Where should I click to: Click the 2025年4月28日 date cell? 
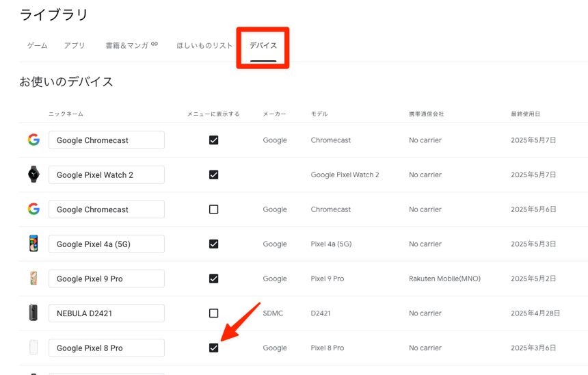coord(535,313)
